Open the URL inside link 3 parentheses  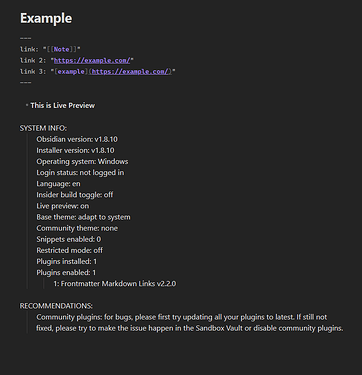(130, 71)
